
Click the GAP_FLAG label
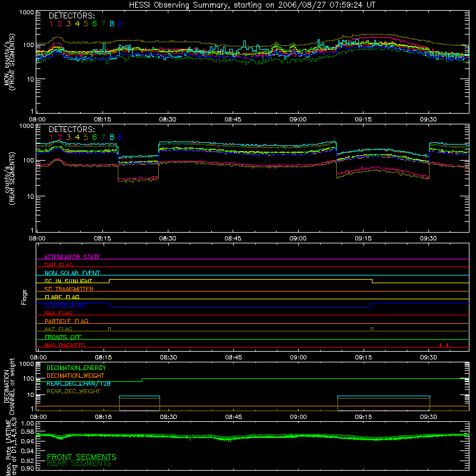(x=58, y=265)
